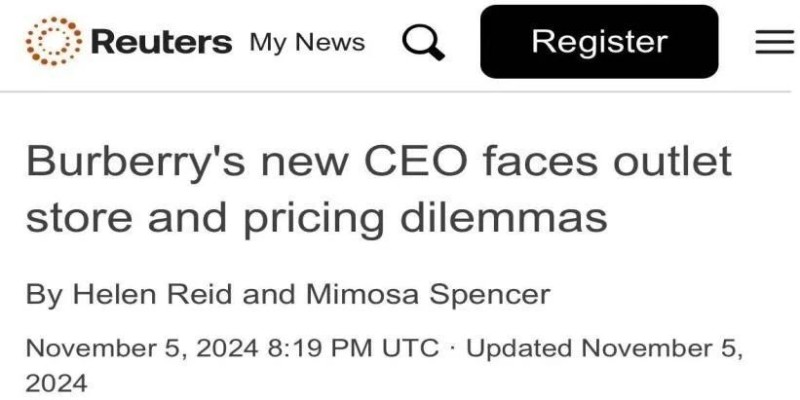Click the Burberry's new CEO headline
Viewport: 800px width, 400px height.
point(379,189)
